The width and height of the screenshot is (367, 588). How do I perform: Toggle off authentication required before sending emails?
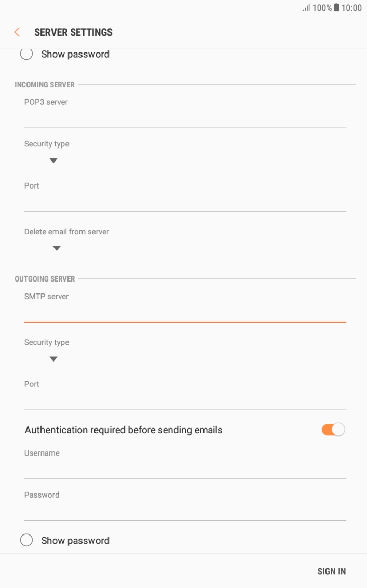click(333, 430)
